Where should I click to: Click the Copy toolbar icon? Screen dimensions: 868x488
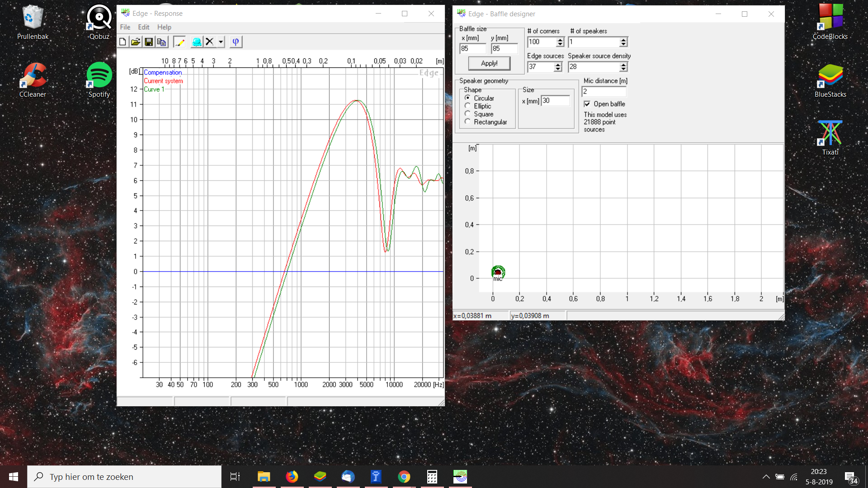[161, 42]
